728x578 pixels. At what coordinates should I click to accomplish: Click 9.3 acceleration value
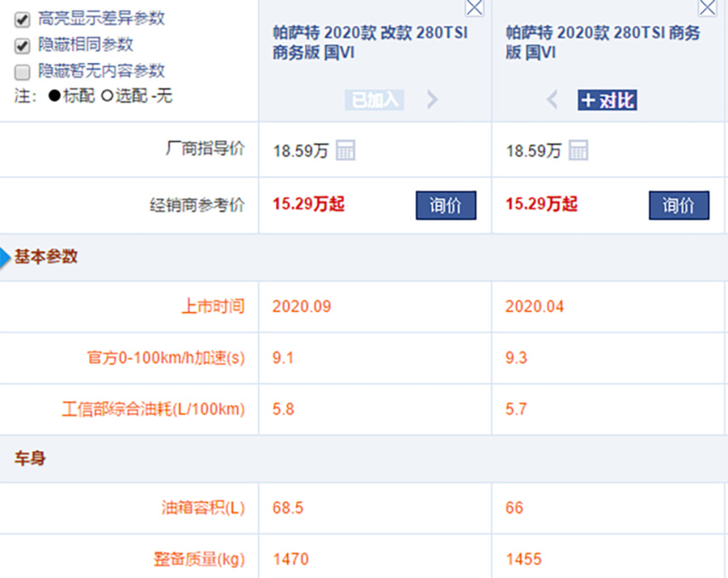pos(516,357)
